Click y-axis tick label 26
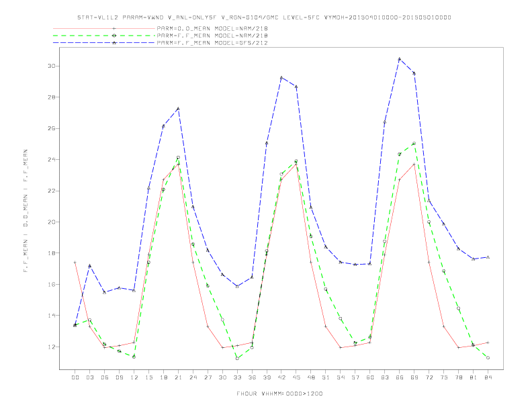Image resolution: width=532 pixels, height=411 pixels. (51, 128)
